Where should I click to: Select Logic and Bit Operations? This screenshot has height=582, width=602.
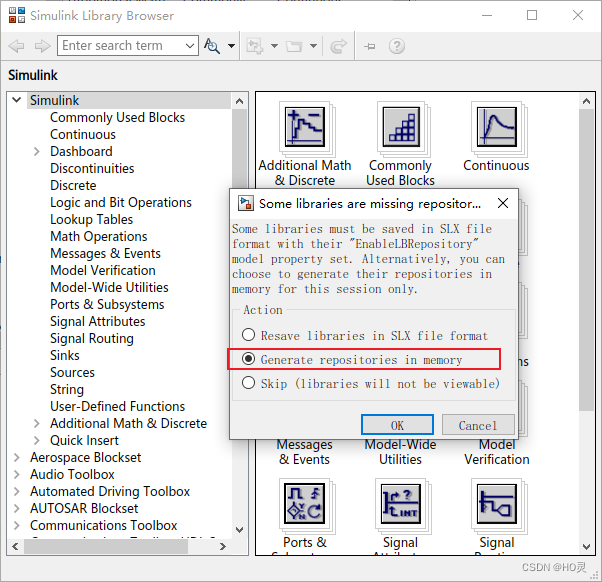(x=121, y=202)
